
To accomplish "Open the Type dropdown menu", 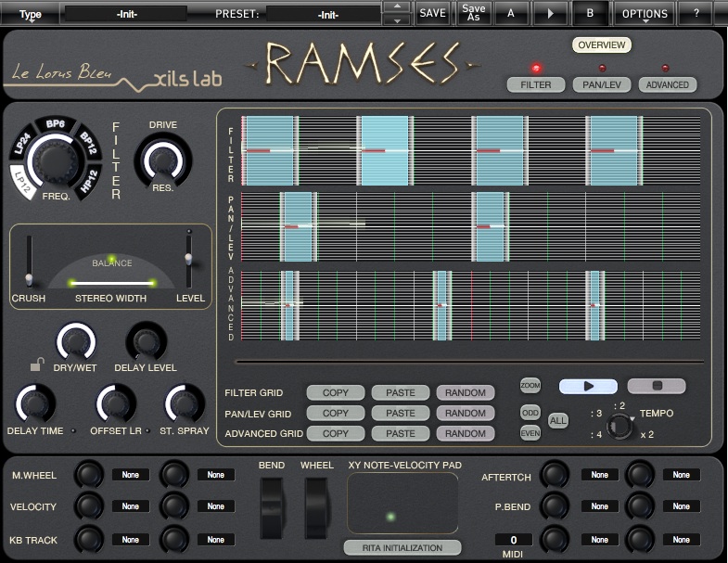I will click(x=31, y=15).
